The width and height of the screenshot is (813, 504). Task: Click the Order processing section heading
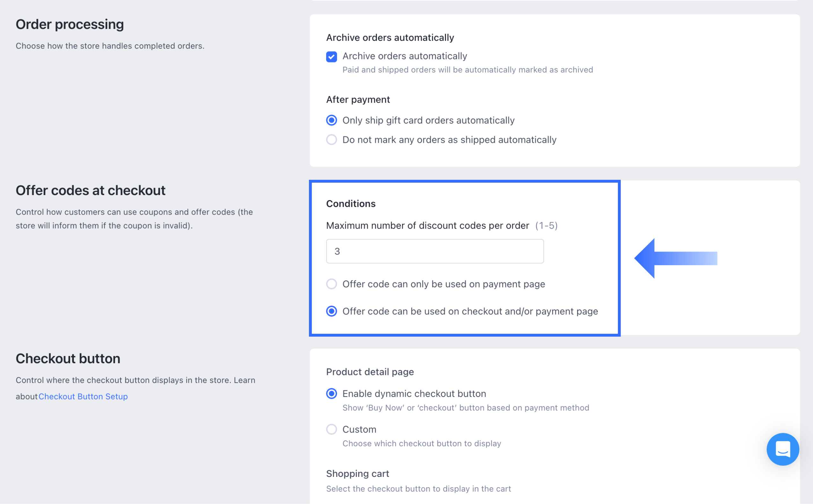(70, 24)
